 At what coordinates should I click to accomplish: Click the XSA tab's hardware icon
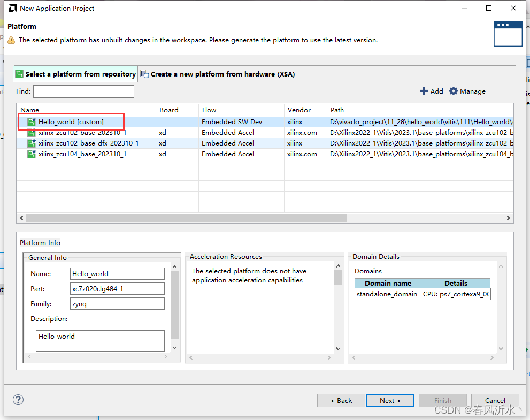(144, 74)
